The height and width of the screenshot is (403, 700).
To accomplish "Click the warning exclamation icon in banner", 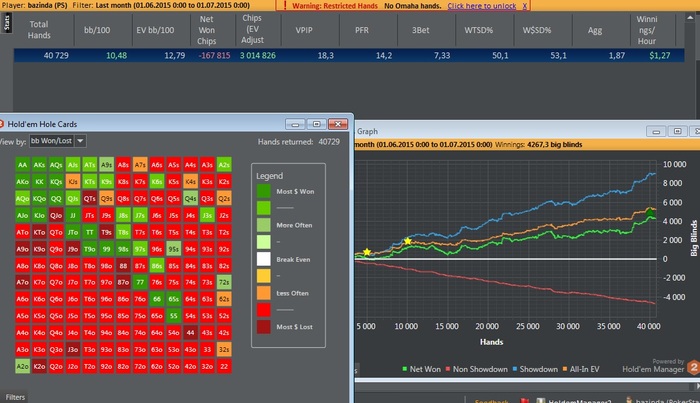I will tap(284, 5).
